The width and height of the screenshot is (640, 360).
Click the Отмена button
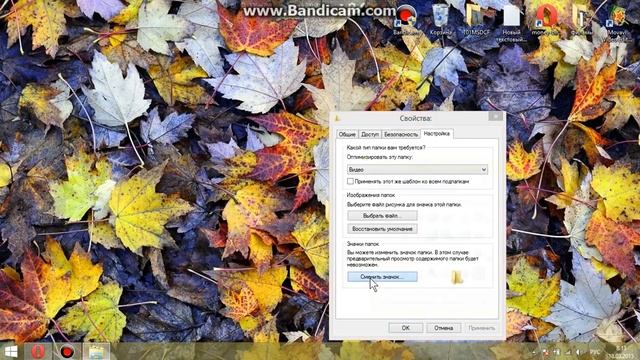443,328
